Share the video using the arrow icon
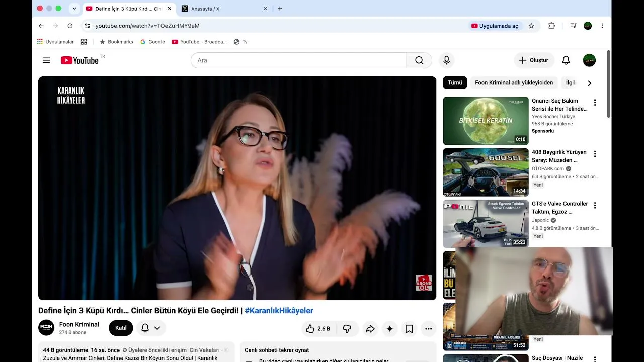 coord(370,329)
